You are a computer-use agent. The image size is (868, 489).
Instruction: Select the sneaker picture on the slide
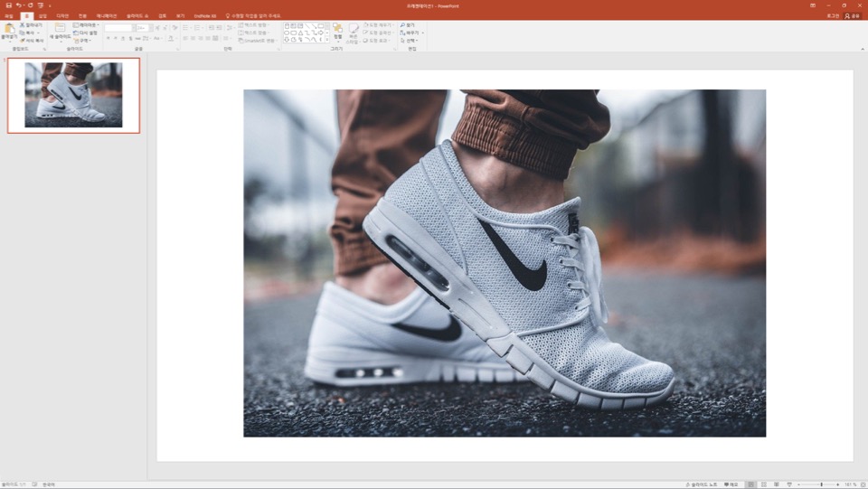click(x=505, y=263)
